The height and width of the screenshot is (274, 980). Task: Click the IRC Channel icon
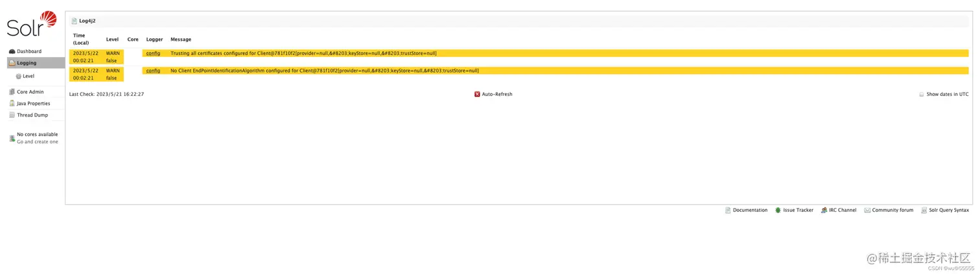[x=824, y=210]
